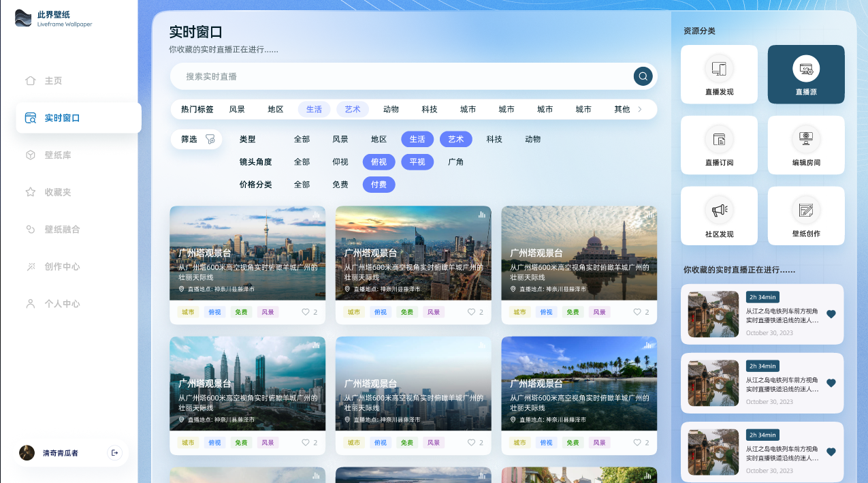Click the logout icon beside 清奇青瓜者
868x483 pixels.
(114, 452)
